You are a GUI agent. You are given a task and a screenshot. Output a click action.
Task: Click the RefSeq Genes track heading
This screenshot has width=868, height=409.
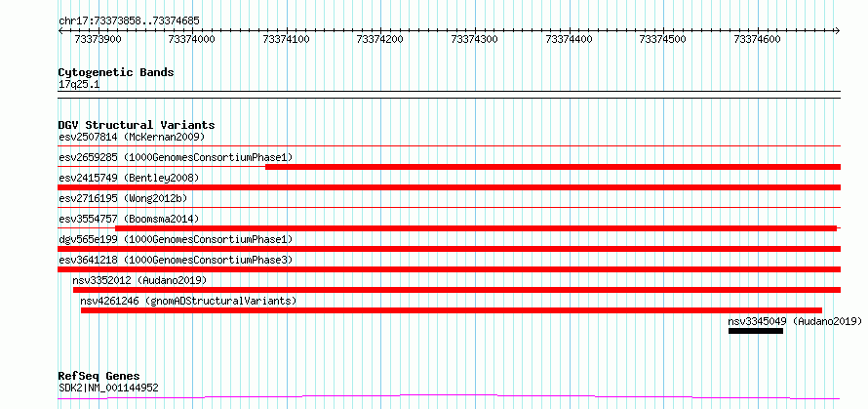click(99, 377)
